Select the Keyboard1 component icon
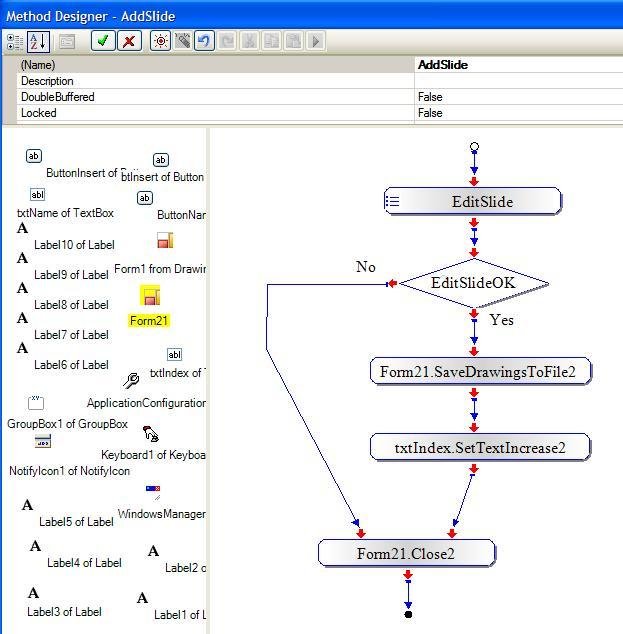The height and width of the screenshot is (634, 623). [x=151, y=434]
